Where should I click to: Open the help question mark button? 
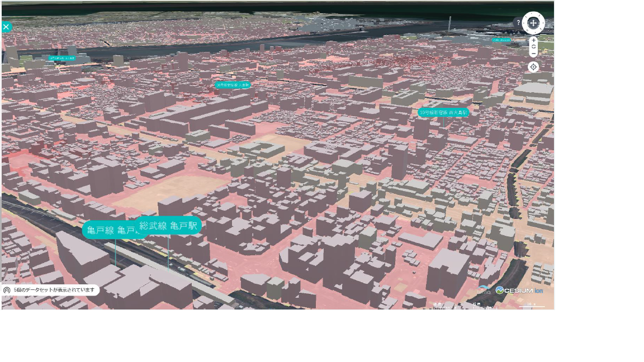(x=518, y=22)
